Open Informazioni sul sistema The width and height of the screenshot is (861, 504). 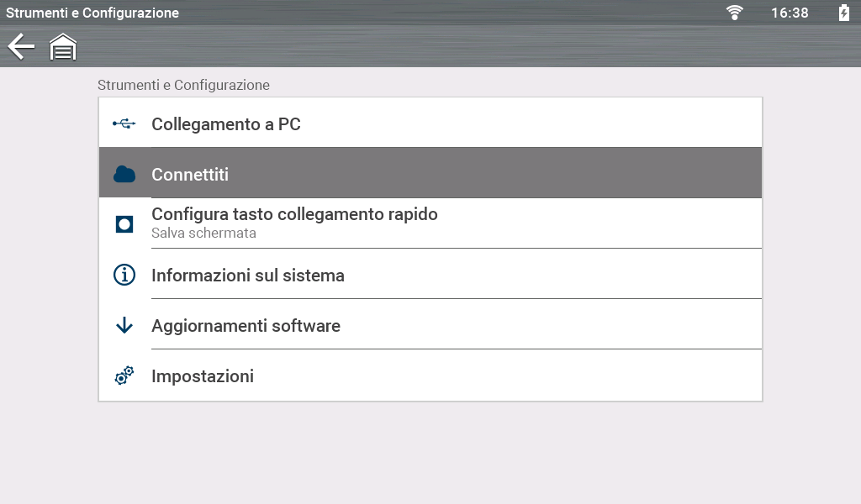pyautogui.click(x=248, y=276)
